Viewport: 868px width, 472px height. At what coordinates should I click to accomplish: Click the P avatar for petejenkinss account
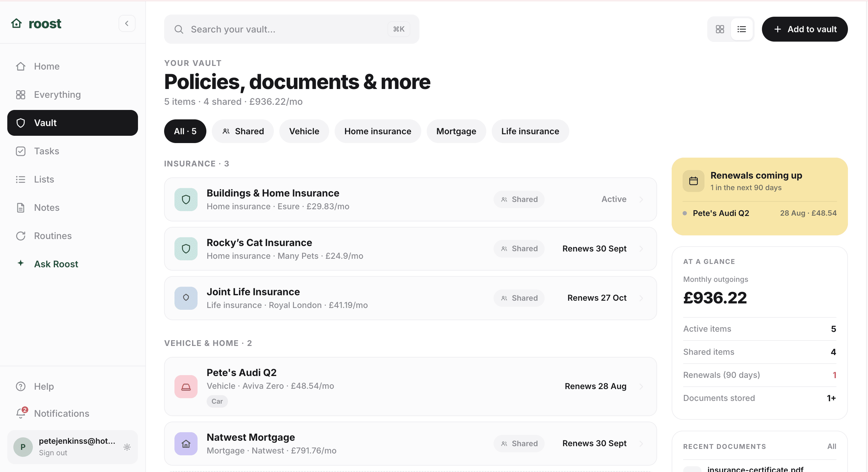(23, 447)
